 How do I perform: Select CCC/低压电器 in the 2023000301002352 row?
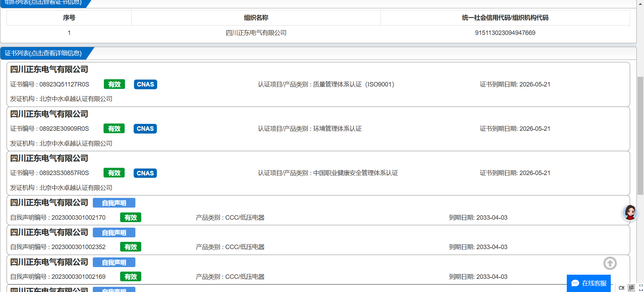(x=245, y=247)
